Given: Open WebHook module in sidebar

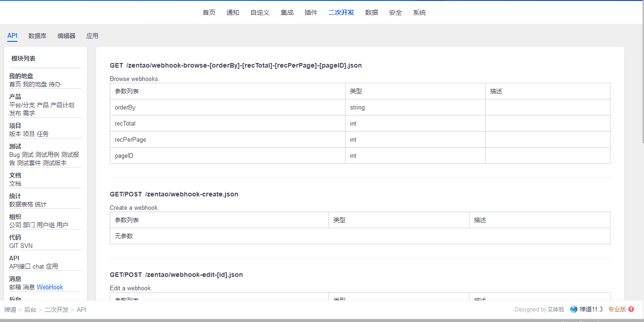Looking at the screenshot, I should (50, 287).
